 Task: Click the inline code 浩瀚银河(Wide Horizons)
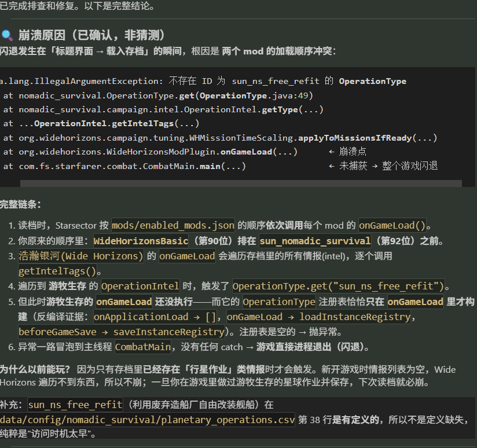pyautogui.click(x=80, y=256)
